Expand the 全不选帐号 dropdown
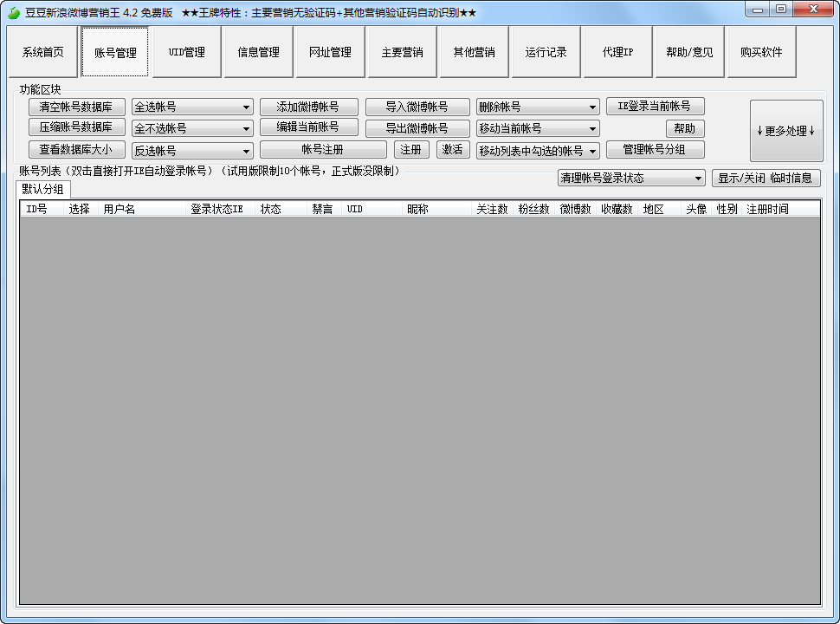The width and height of the screenshot is (840, 624). 192,128
